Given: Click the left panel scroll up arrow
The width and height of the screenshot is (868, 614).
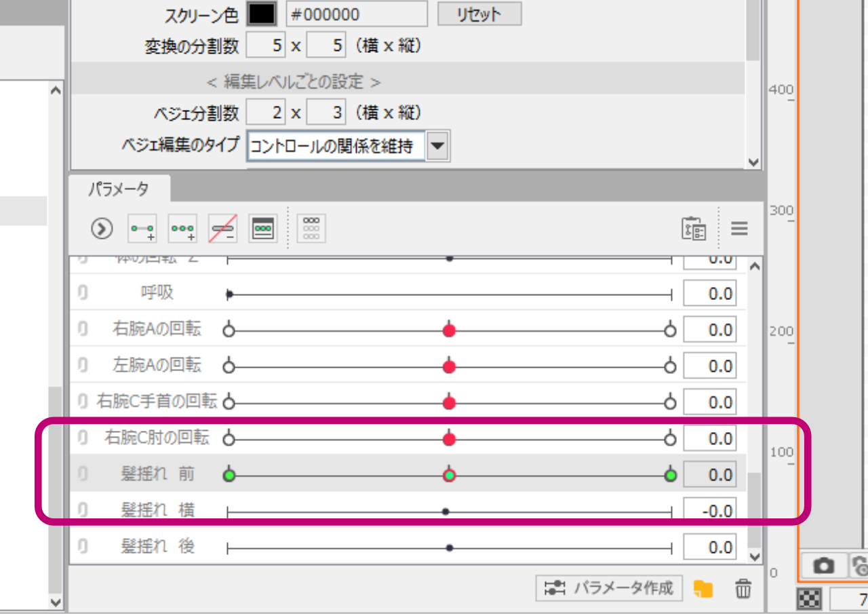Looking at the screenshot, I should (56, 90).
